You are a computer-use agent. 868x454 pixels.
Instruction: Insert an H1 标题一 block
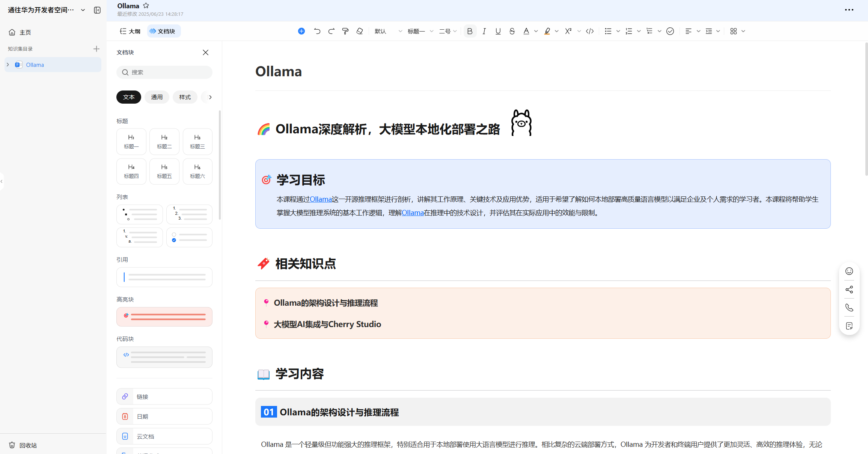(x=131, y=142)
